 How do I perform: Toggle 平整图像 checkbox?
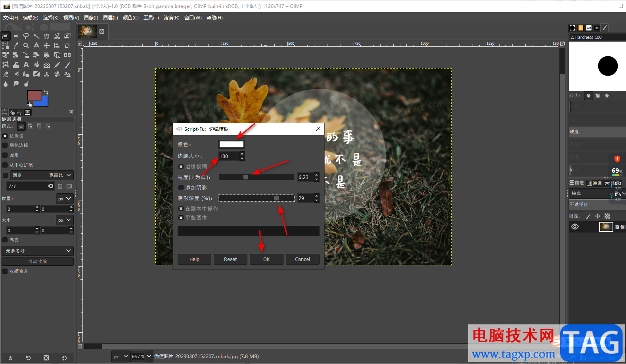pos(181,217)
